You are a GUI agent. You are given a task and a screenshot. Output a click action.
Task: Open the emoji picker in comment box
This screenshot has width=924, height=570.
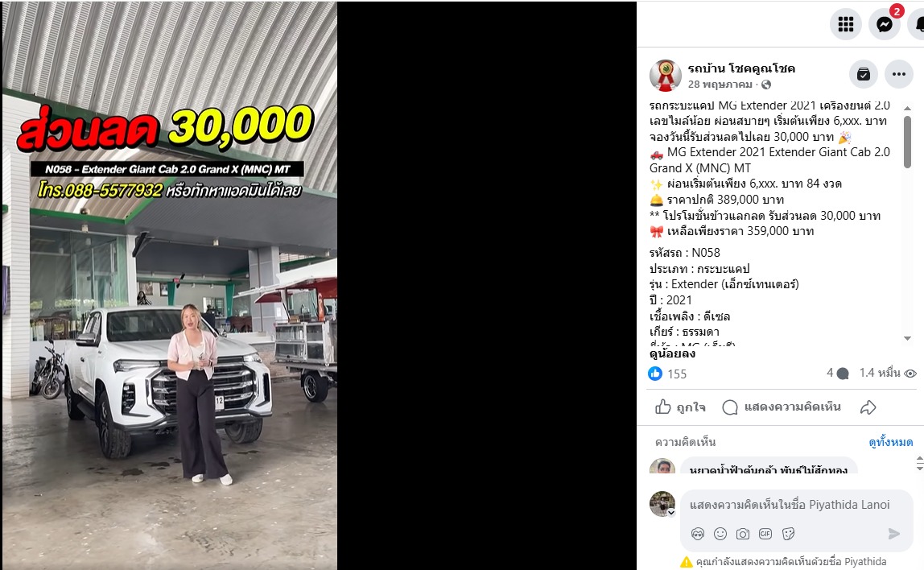point(720,534)
